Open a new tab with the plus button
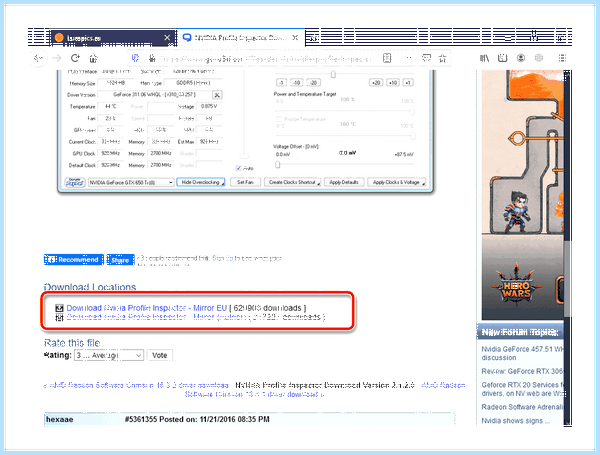Image resolution: width=600 pixels, height=455 pixels. coord(313,38)
